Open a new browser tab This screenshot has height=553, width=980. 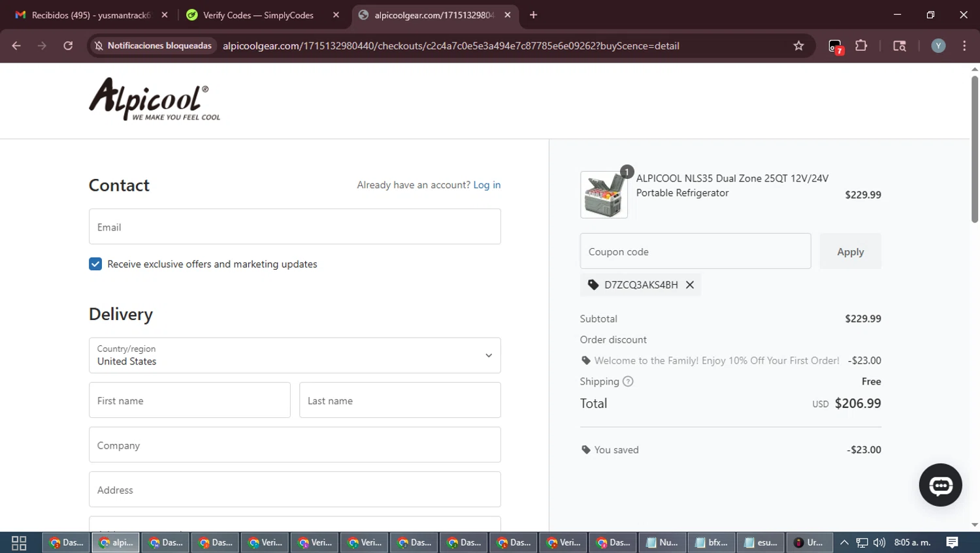(533, 15)
